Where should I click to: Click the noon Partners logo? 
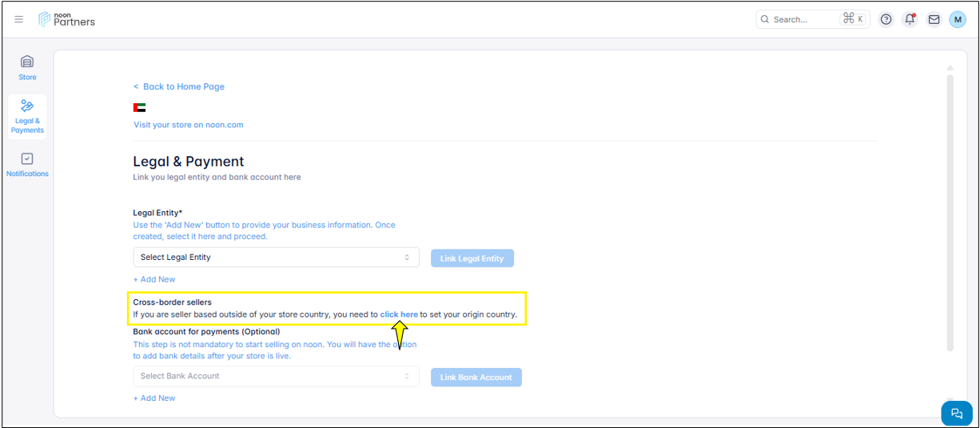pyautogui.click(x=67, y=19)
